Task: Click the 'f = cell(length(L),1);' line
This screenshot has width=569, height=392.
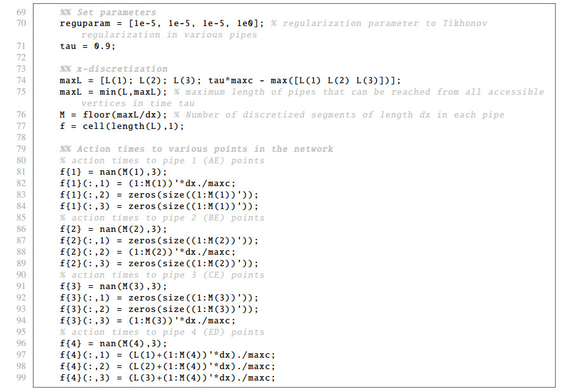Action: [121, 126]
